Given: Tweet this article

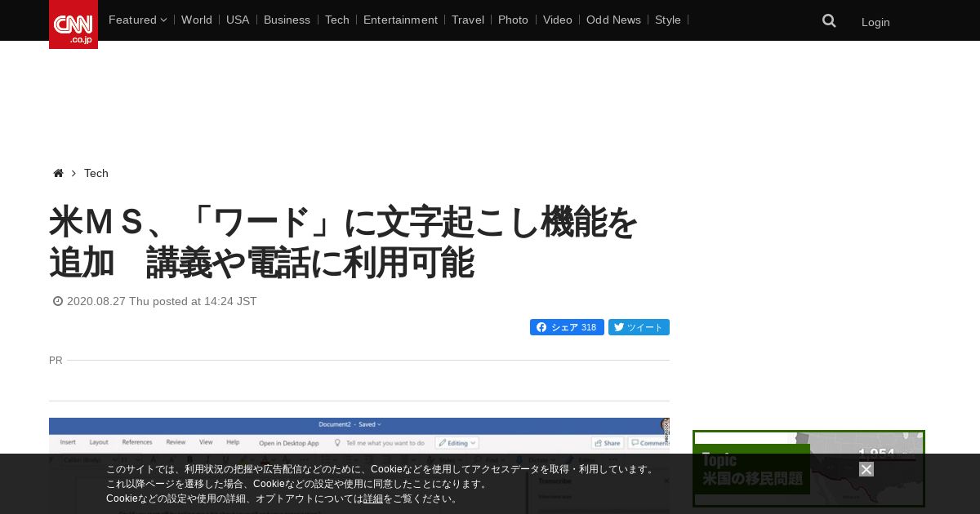Looking at the screenshot, I should (x=639, y=327).
